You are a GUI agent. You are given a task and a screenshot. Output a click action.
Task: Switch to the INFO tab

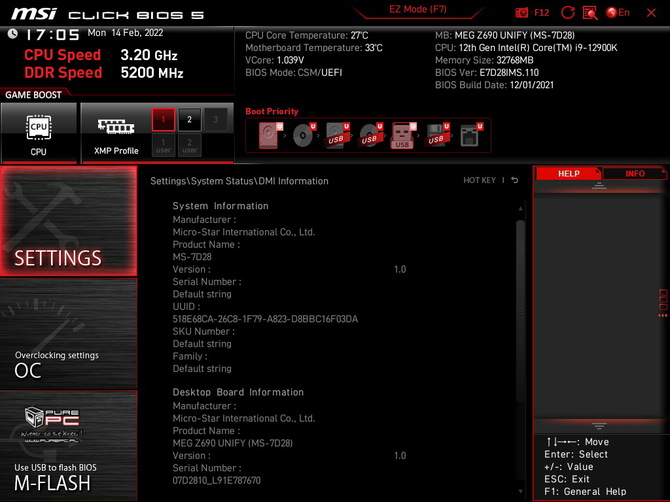(x=635, y=173)
